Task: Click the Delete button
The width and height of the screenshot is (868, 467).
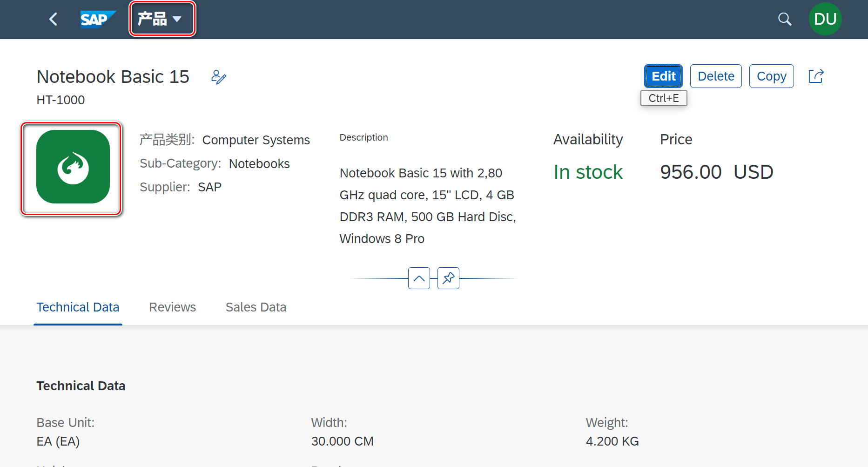Action: click(x=716, y=76)
